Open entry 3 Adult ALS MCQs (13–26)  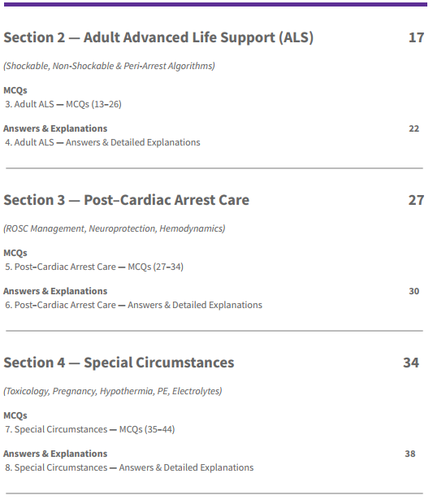point(63,104)
